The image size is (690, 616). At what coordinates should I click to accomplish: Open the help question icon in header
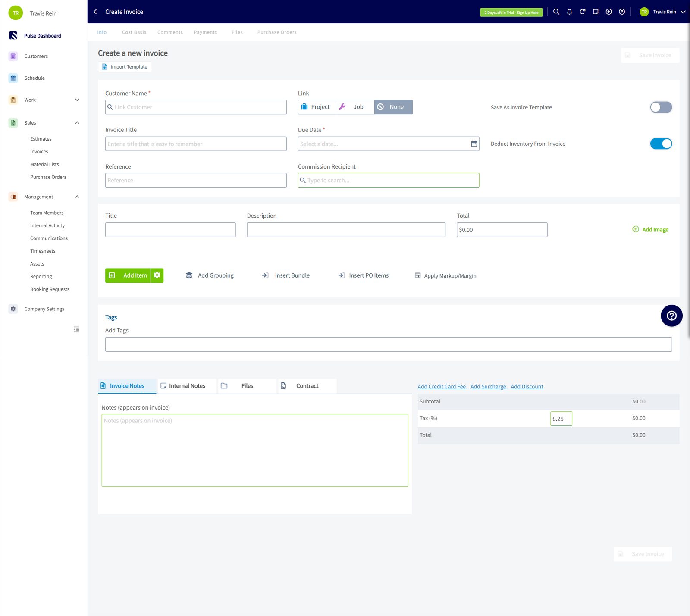click(622, 12)
